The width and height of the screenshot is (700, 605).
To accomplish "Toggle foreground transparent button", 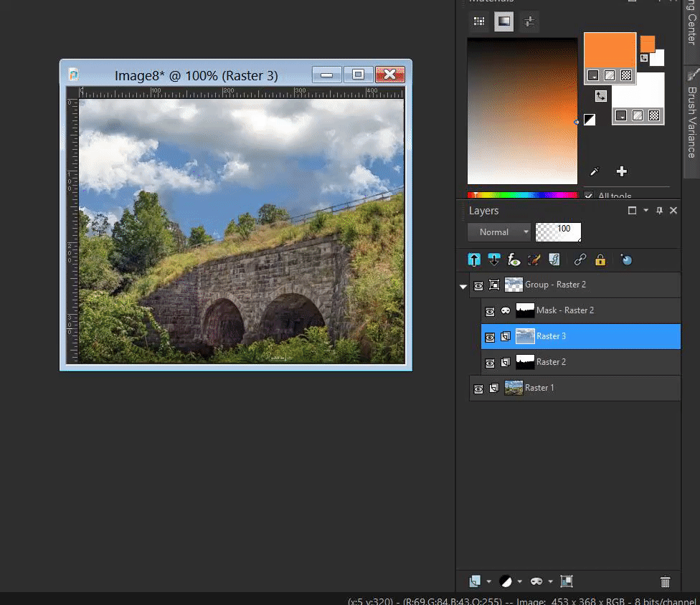I will click(x=626, y=75).
